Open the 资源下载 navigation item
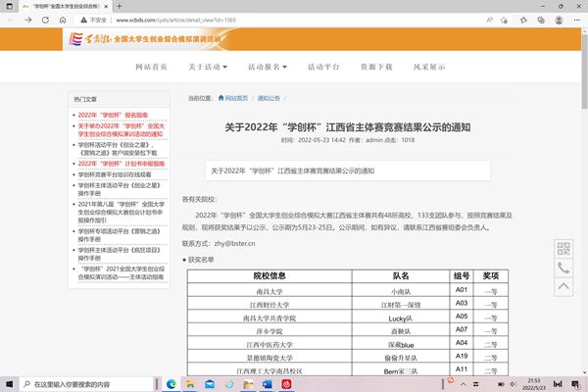This screenshot has height=392, width=588. point(376,67)
